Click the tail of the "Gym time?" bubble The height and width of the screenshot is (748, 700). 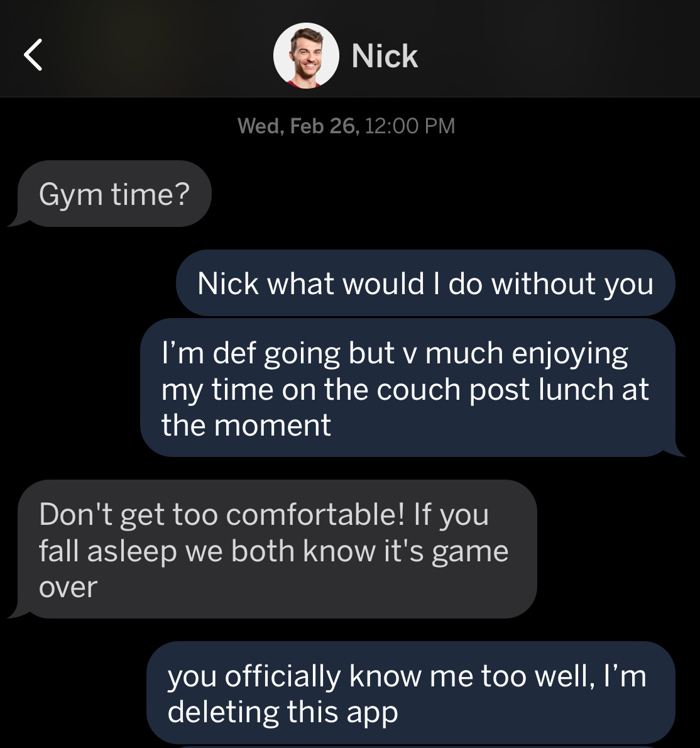pyautogui.click(x=18, y=219)
